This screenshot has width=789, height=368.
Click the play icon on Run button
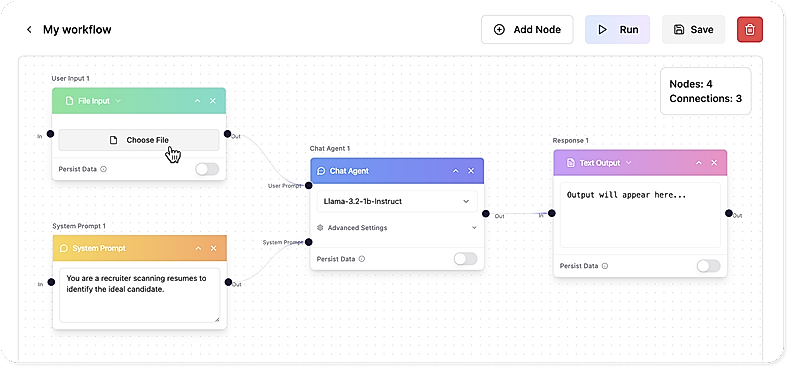pyautogui.click(x=602, y=30)
